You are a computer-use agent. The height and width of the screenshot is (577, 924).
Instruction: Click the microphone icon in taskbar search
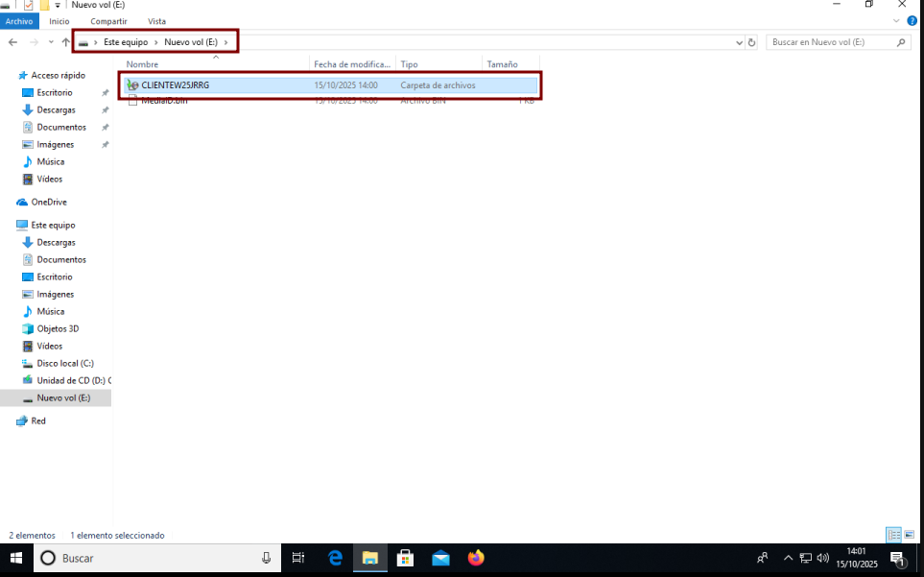coord(267,558)
